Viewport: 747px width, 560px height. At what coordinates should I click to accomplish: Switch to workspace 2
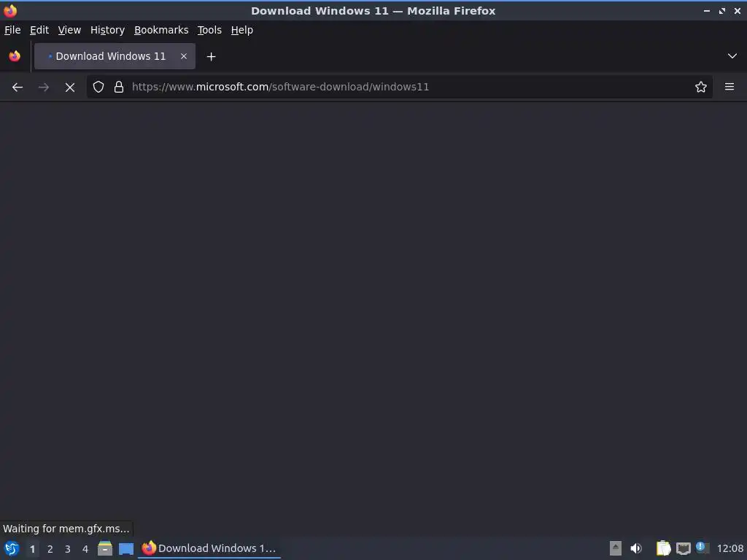click(x=50, y=549)
